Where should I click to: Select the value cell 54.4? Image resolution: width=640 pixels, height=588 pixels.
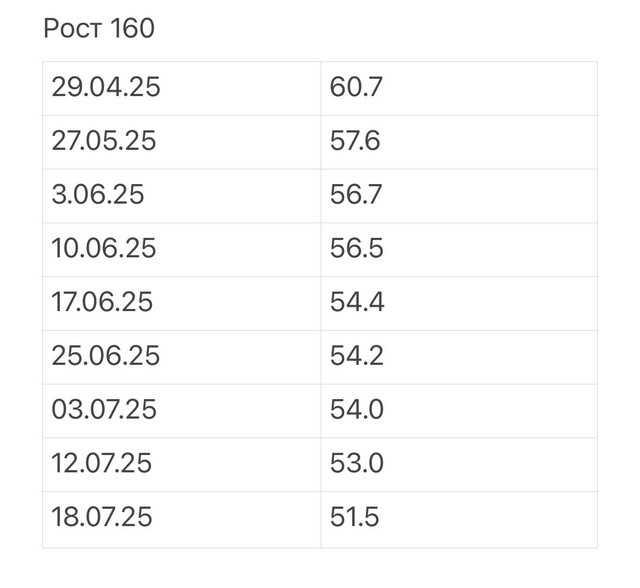459,304
